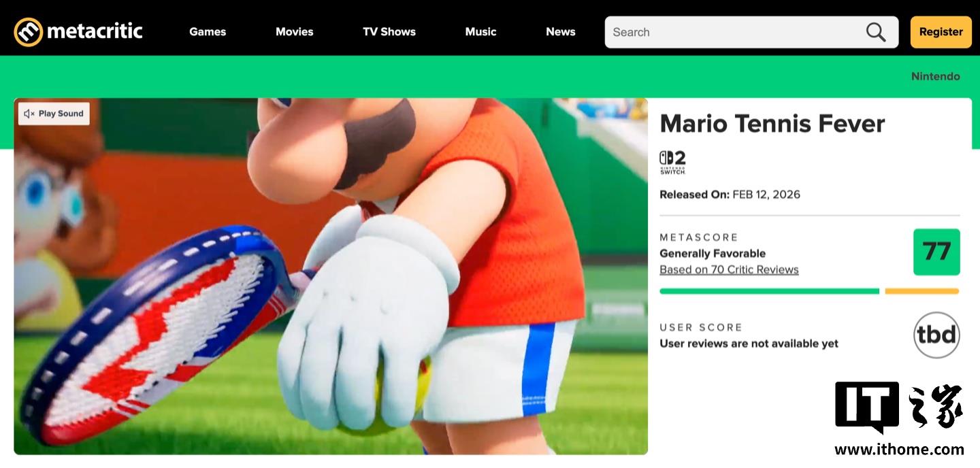Click the yellow mixed score distribution bar
The height and width of the screenshot is (468, 980).
tap(922, 291)
